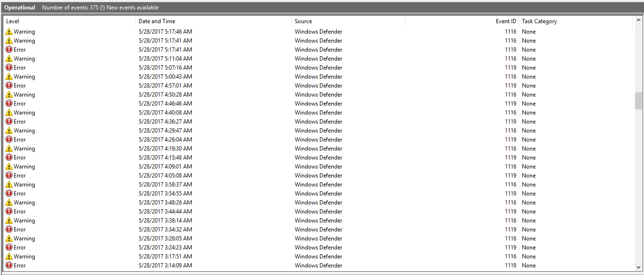Select the error icon on the 4:26:04 AM row

pyautogui.click(x=9, y=140)
